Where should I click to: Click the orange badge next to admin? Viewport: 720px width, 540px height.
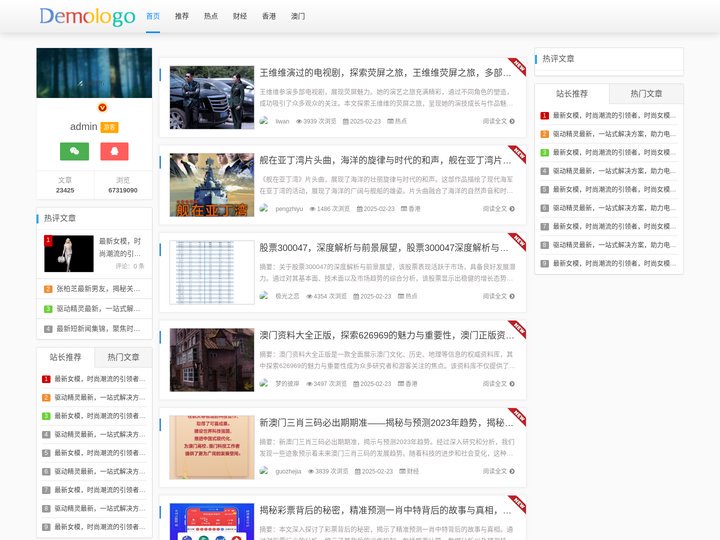tap(110, 127)
